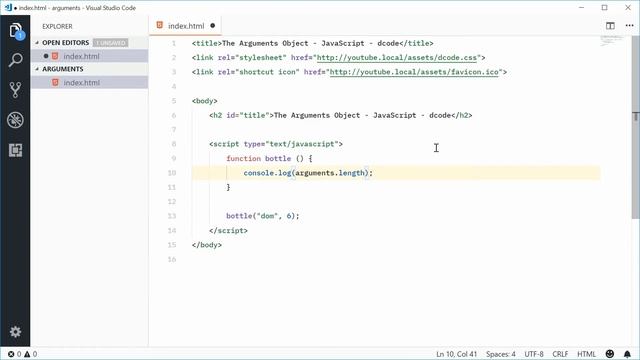Open the Source Control view icon

point(15,90)
